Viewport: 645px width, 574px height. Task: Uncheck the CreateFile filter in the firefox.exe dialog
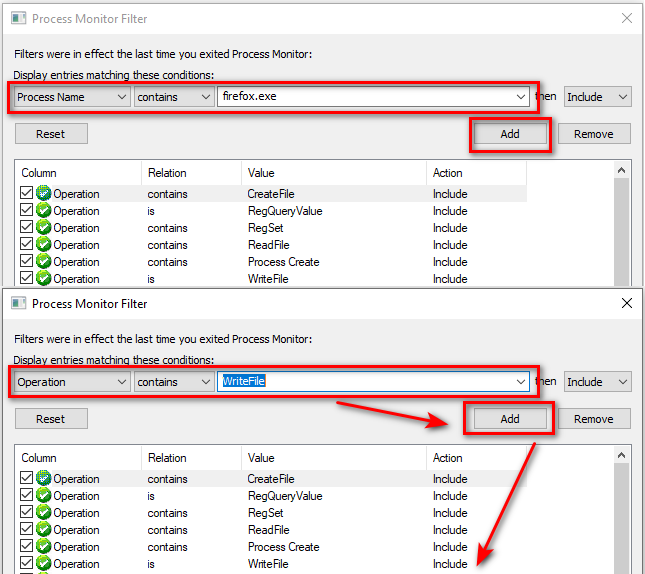coord(26,194)
